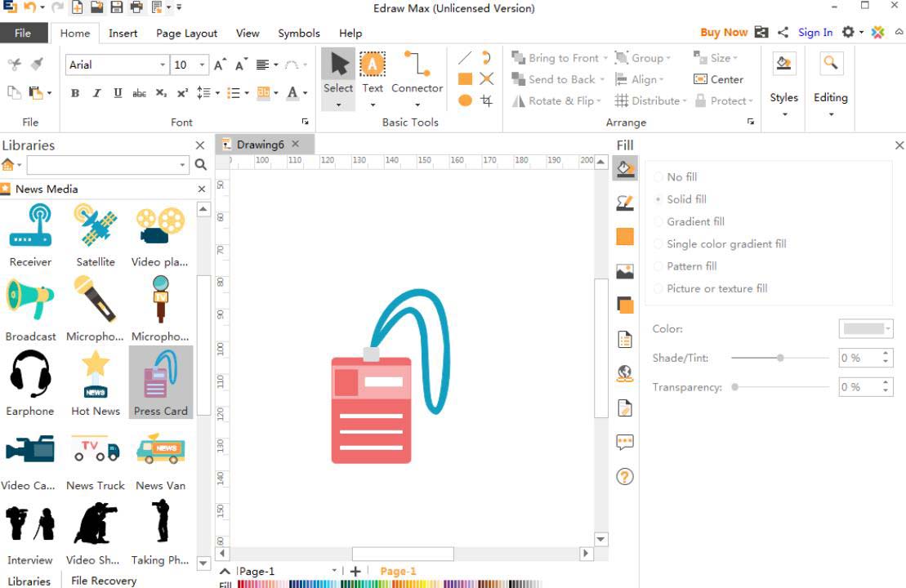The height and width of the screenshot is (588, 906).
Task: Open the Arial font name dropdown
Action: (163, 65)
